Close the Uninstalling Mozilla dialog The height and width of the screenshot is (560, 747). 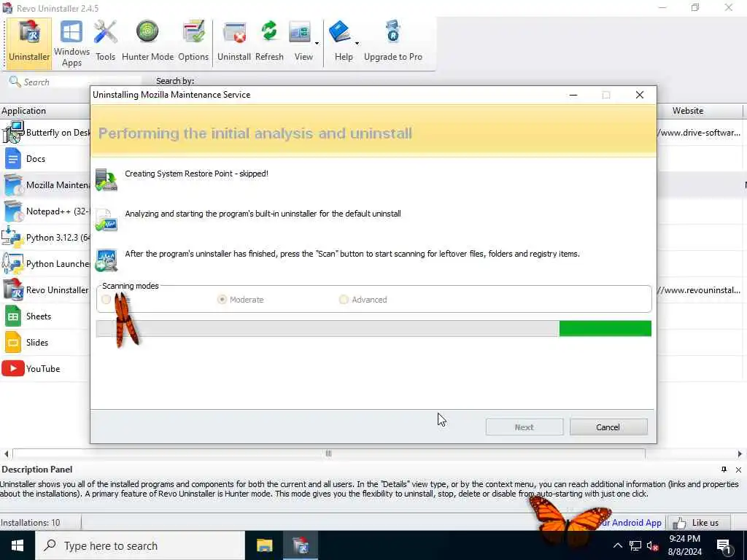[x=640, y=95]
